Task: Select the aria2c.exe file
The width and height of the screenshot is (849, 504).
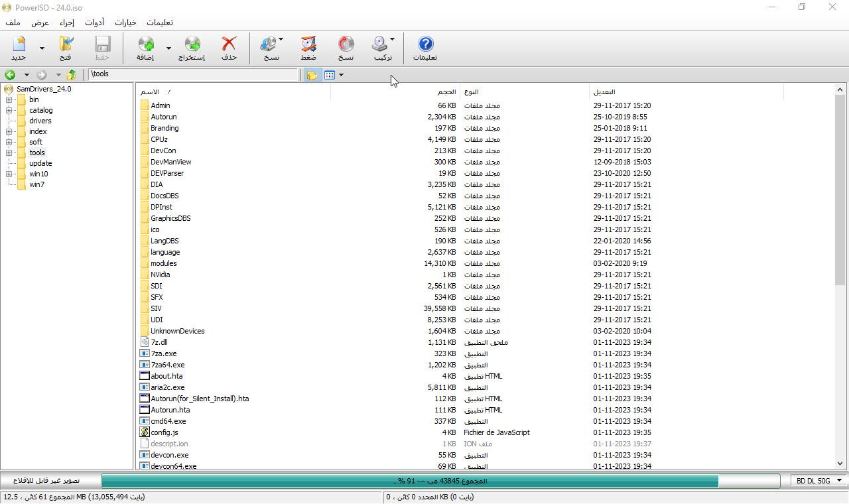Action: point(167,387)
